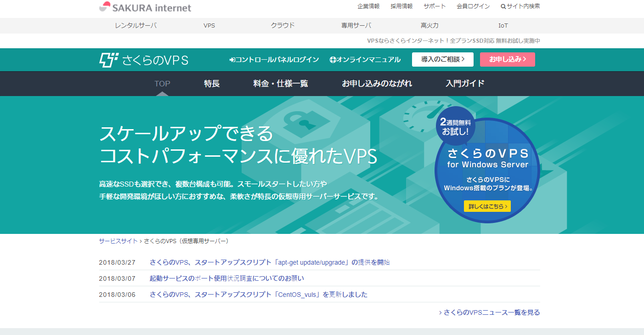Click the login arrow icon before コントロールパネルログイン

[232, 60]
